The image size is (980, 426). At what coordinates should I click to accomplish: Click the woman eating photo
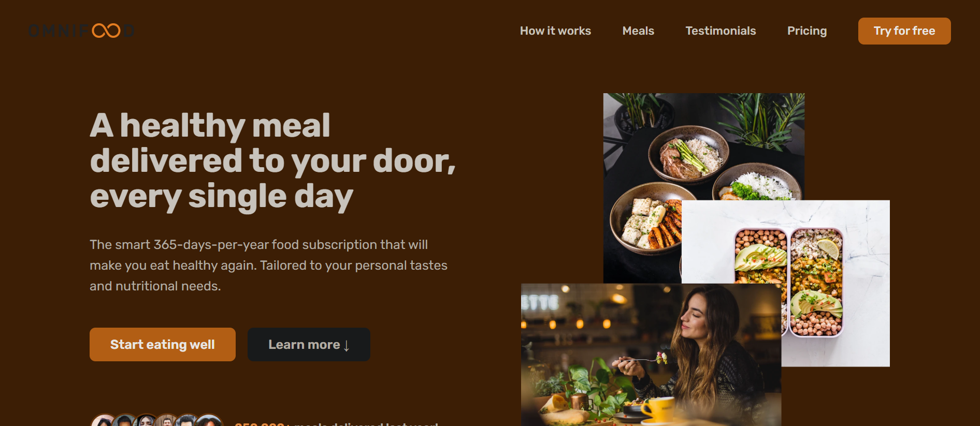[651, 355]
